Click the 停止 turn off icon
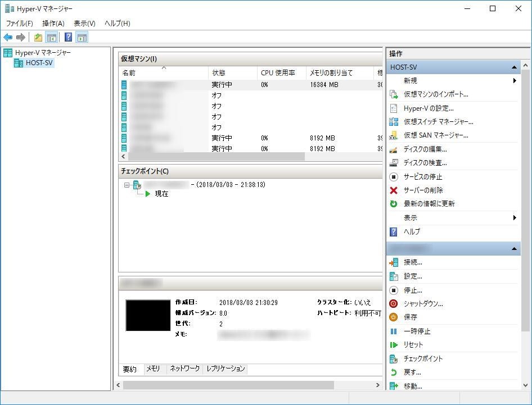Image resolution: width=532 pixels, height=405 pixels. tap(394, 290)
